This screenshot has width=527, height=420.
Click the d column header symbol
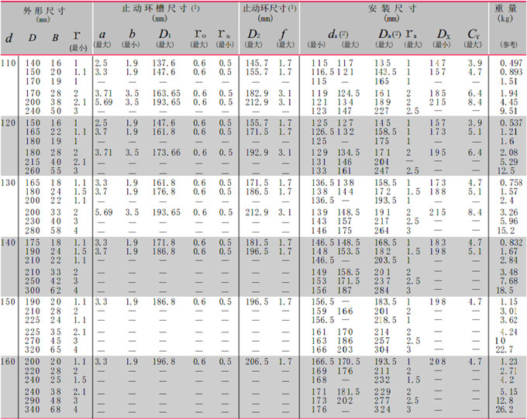click(x=9, y=38)
